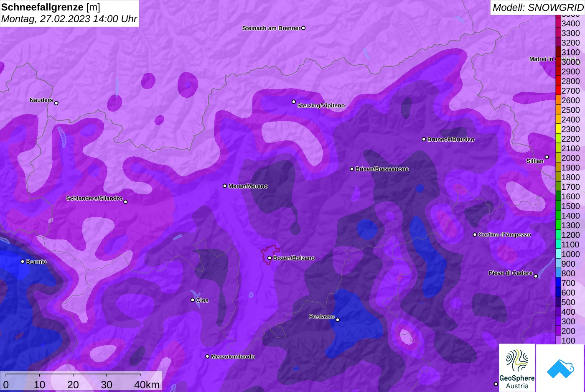585x392 pixels.
Task: Click the Modell: SNOWGRID label
Action: (x=538, y=8)
